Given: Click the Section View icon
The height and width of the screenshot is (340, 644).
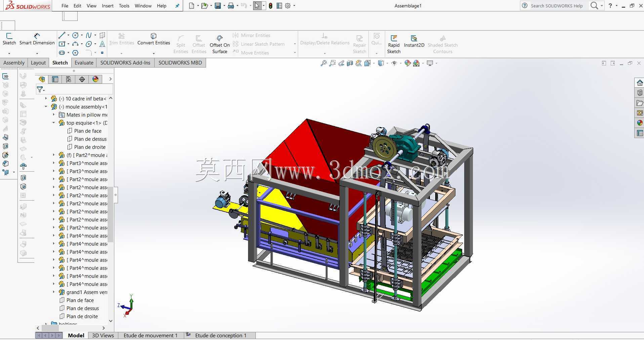Looking at the screenshot, I should (x=350, y=63).
